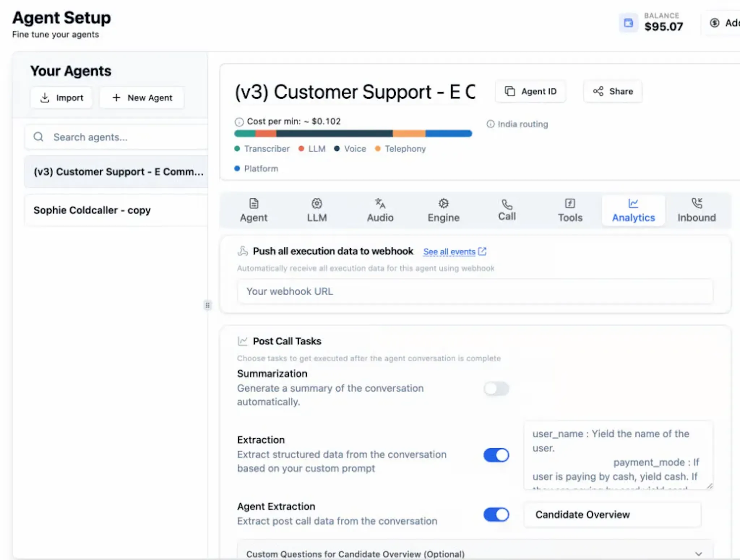
Task: Click the dollar coin icon at top right
Action: [714, 23]
